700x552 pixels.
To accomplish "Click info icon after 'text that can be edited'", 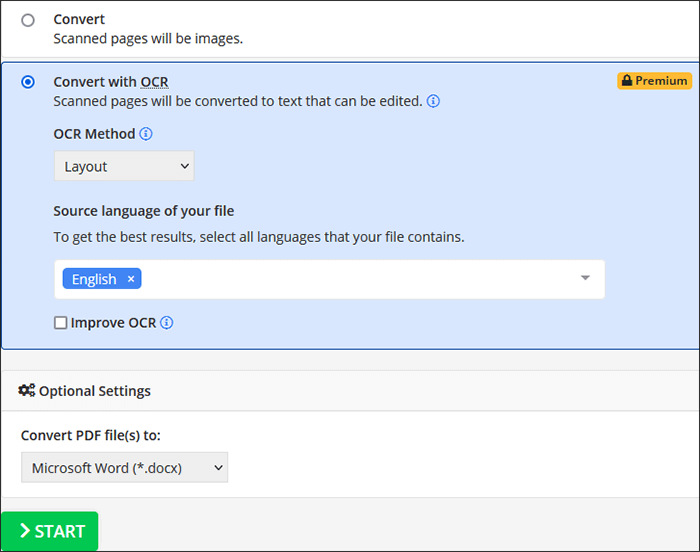I will [x=433, y=101].
